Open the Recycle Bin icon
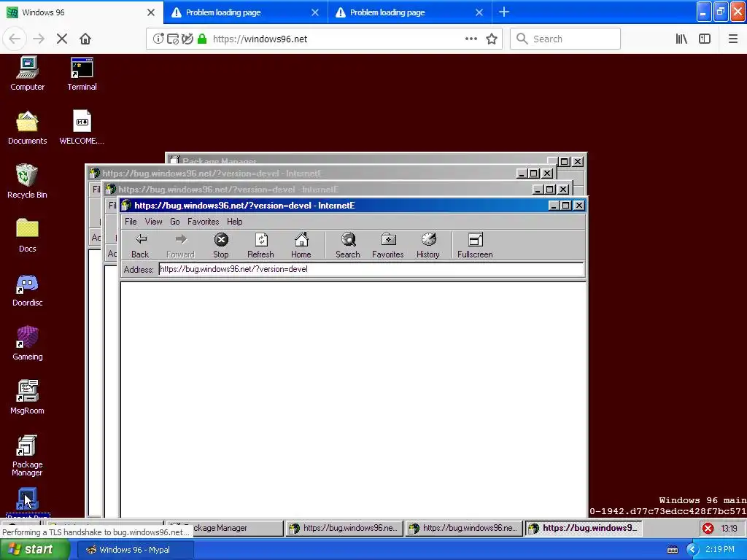747x560 pixels. pyautogui.click(x=27, y=182)
